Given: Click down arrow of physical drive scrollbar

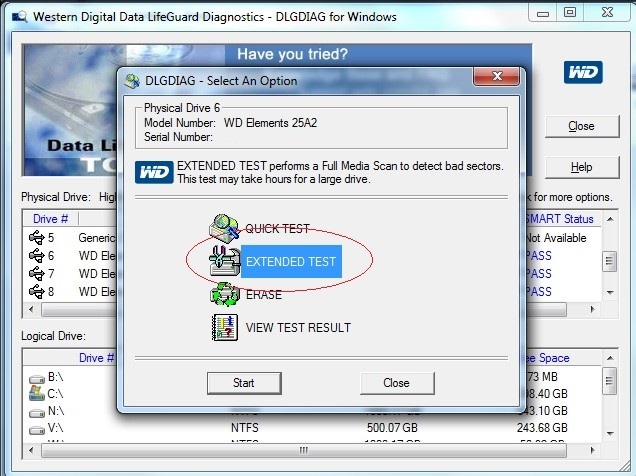Looking at the screenshot, I should pos(610,292).
